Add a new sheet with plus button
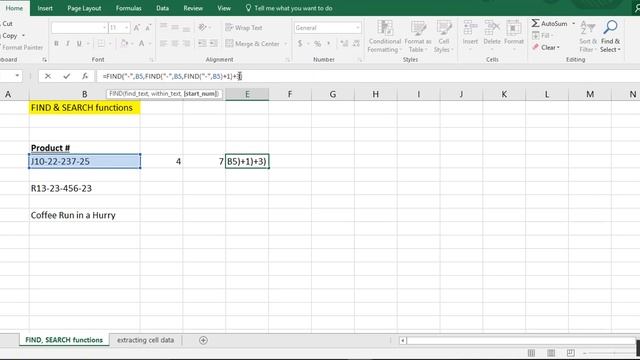 pyautogui.click(x=203, y=340)
